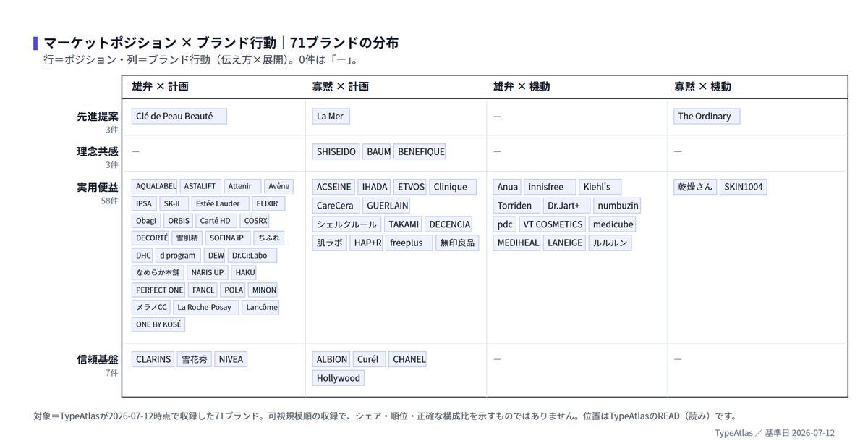Open The Ordinary brand chip

[x=707, y=116]
